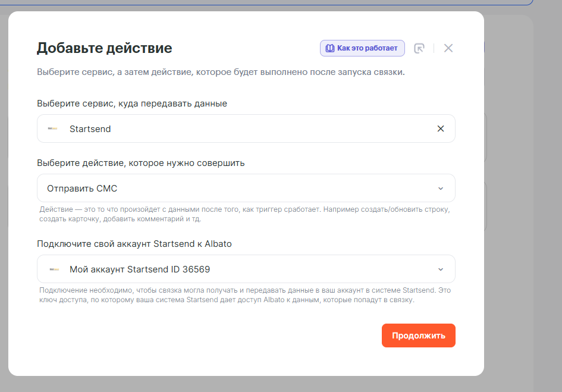Click the collapse-window arrow icon in dialog header
Viewport: 562px width, 392px height.
point(419,48)
